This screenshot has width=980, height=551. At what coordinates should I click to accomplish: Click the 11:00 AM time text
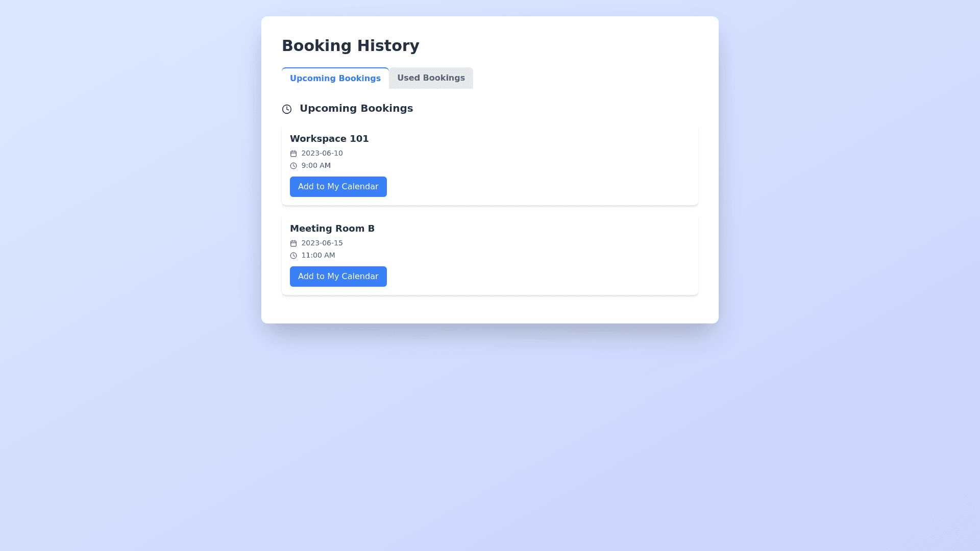[x=318, y=255]
